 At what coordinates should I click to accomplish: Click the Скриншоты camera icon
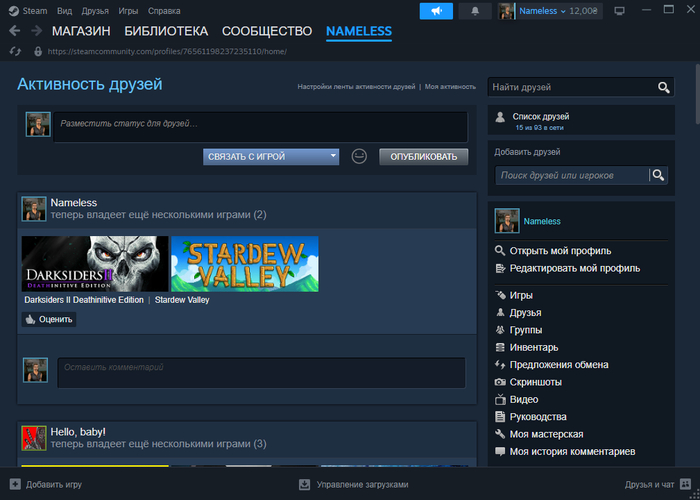[x=500, y=382]
